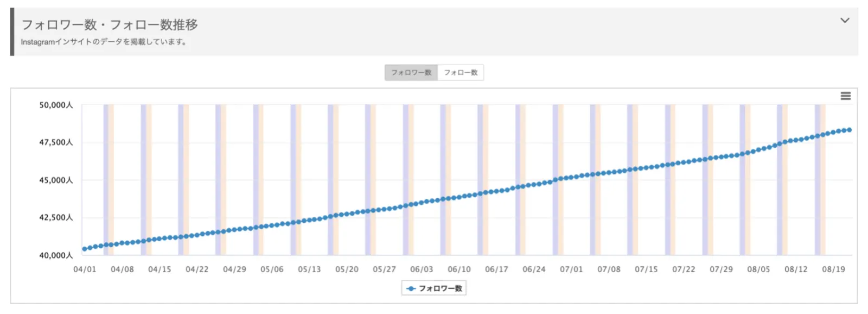Click the data point above 05/06
The image size is (868, 314).
click(x=272, y=225)
